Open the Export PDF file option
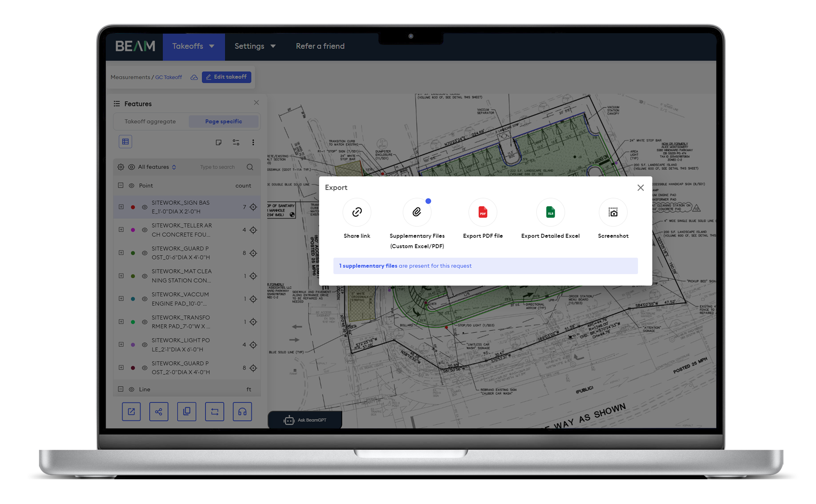Viewport: 816px width, 504px height. (483, 212)
